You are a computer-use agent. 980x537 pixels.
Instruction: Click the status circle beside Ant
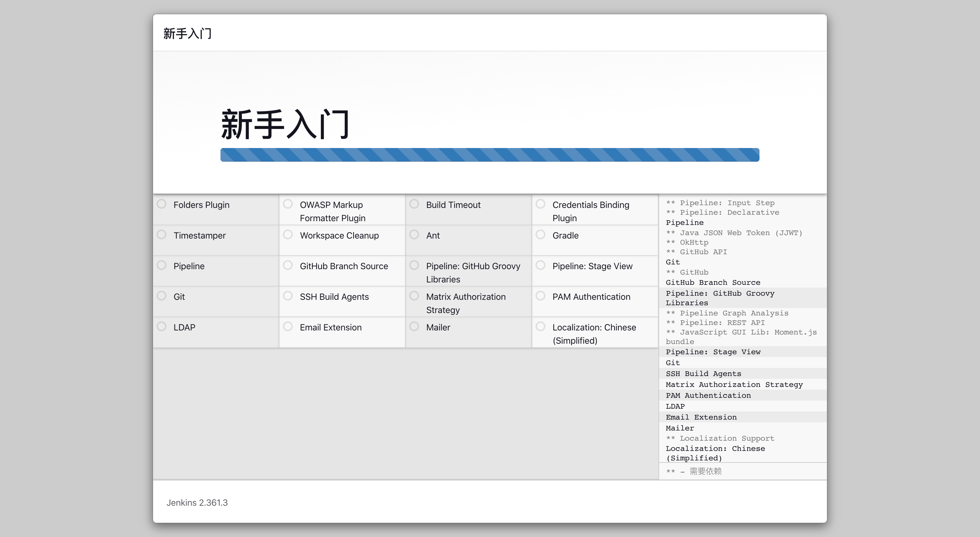click(414, 234)
